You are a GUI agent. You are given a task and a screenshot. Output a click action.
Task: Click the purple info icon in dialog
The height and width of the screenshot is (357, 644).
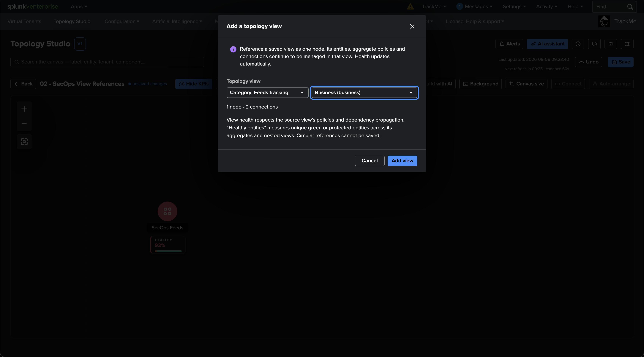[233, 50]
